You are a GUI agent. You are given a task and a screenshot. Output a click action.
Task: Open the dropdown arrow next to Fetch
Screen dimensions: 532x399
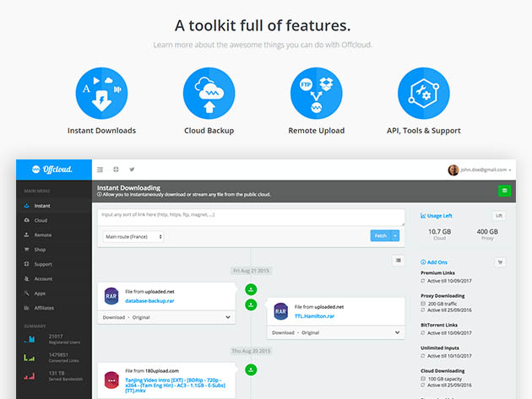tap(396, 236)
